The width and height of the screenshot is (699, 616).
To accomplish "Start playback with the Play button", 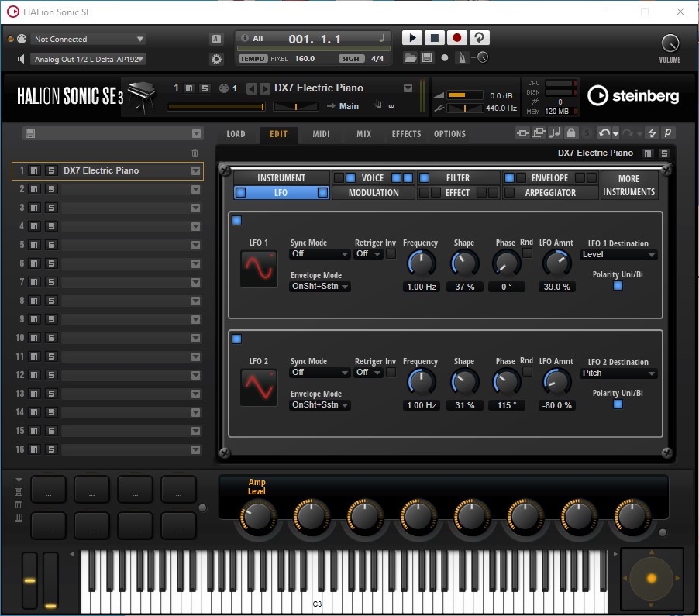I will pos(412,38).
